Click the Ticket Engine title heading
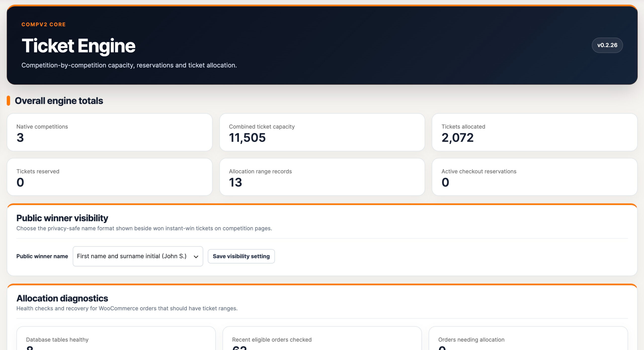This screenshot has height=350, width=644. click(78, 46)
